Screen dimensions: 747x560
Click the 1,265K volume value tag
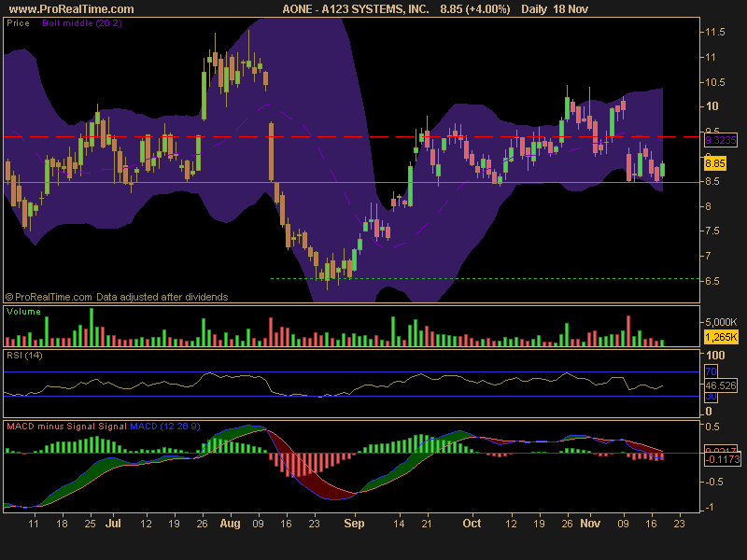(x=721, y=337)
